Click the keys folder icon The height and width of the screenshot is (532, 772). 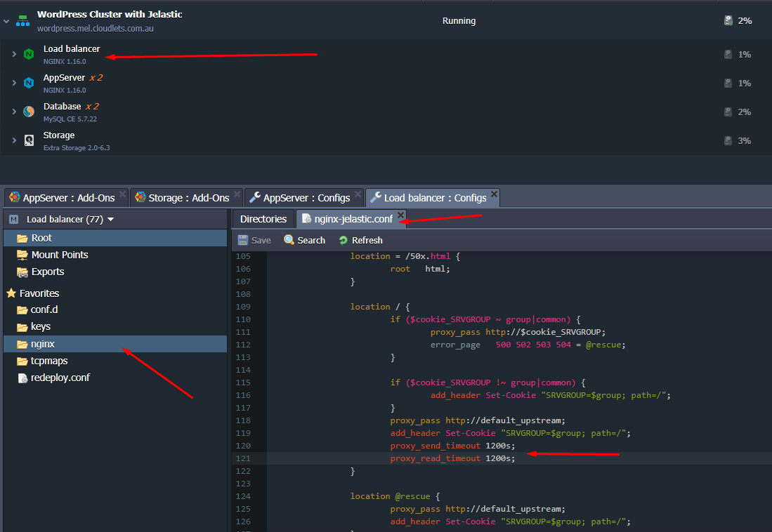[x=22, y=327]
